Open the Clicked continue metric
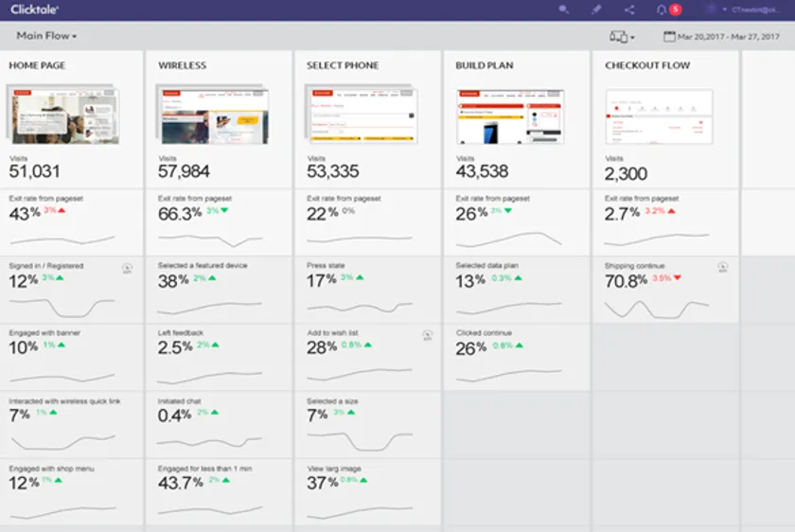 (517, 357)
